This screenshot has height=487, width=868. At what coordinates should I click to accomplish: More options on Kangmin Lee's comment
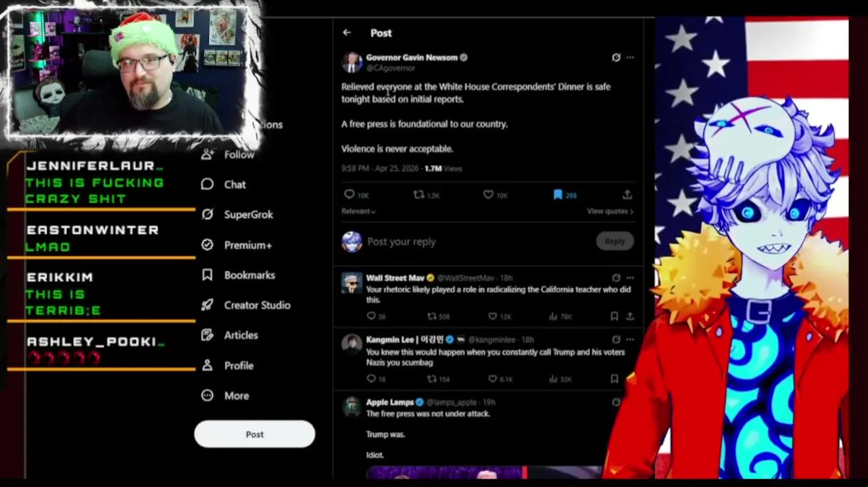pos(630,340)
